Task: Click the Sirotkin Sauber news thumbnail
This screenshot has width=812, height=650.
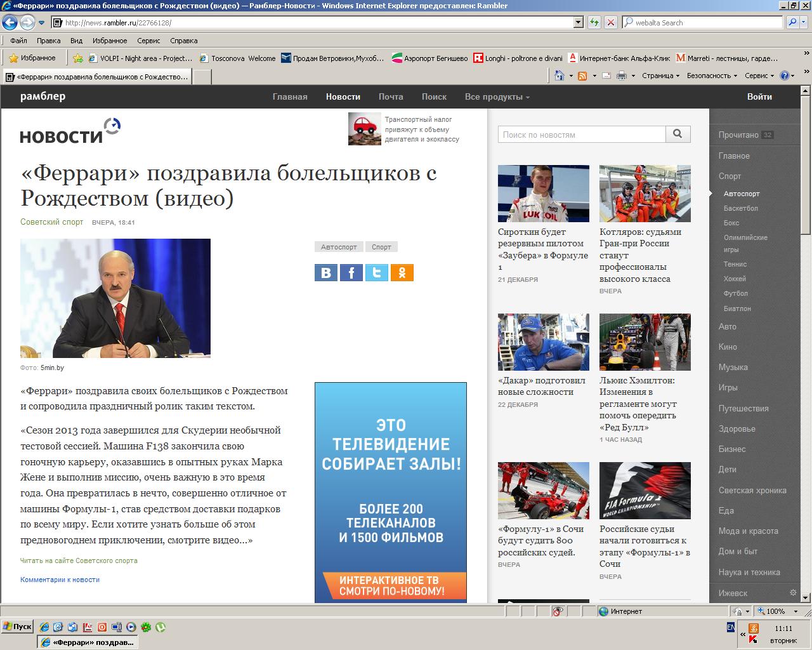Action: tap(543, 194)
